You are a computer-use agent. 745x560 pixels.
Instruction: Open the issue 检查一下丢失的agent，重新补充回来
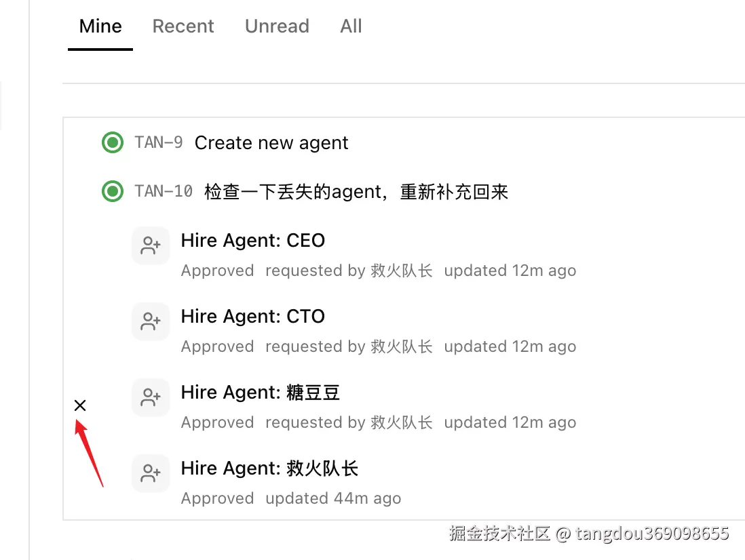(356, 192)
